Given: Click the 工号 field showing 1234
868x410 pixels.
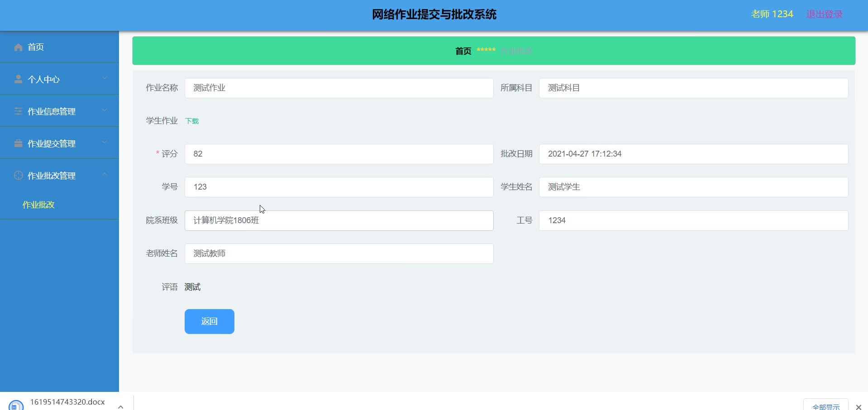Looking at the screenshot, I should (694, 220).
